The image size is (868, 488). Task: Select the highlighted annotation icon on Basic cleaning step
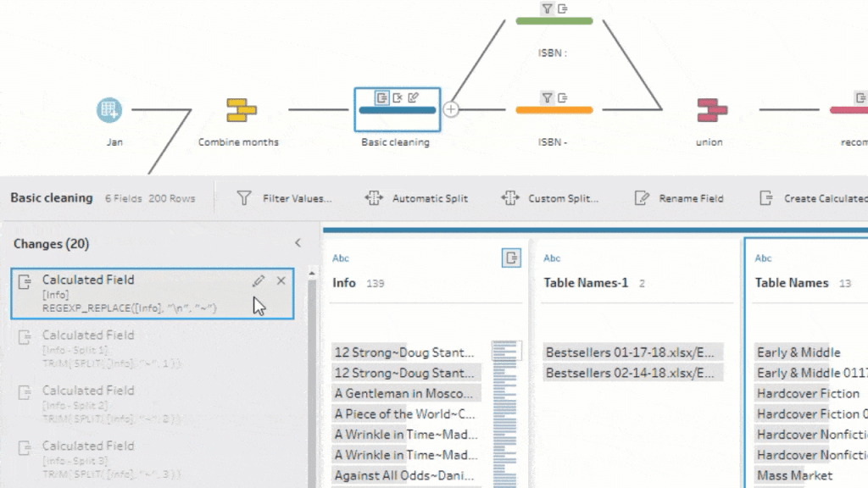point(382,97)
